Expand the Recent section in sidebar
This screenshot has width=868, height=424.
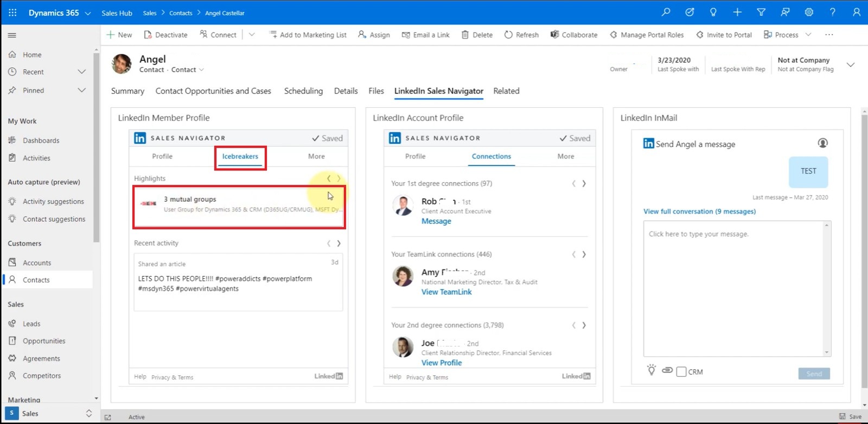82,72
